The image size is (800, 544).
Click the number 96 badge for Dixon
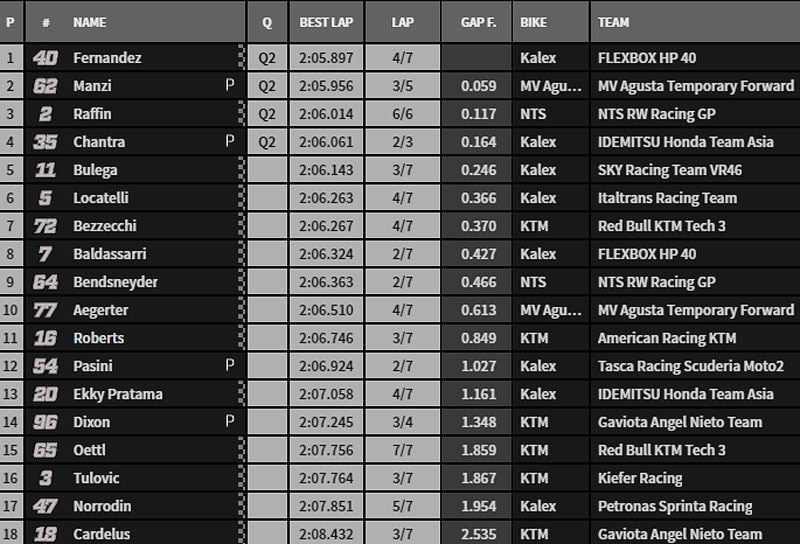pyautogui.click(x=45, y=422)
